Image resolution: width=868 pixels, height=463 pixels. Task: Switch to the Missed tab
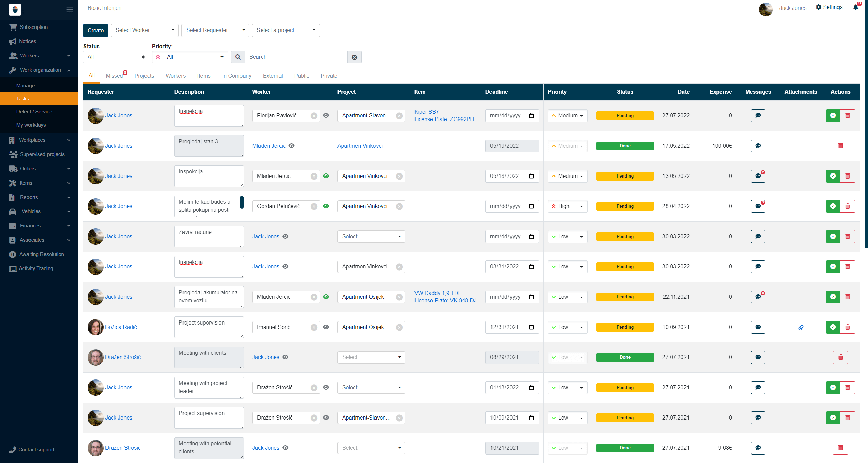click(114, 76)
